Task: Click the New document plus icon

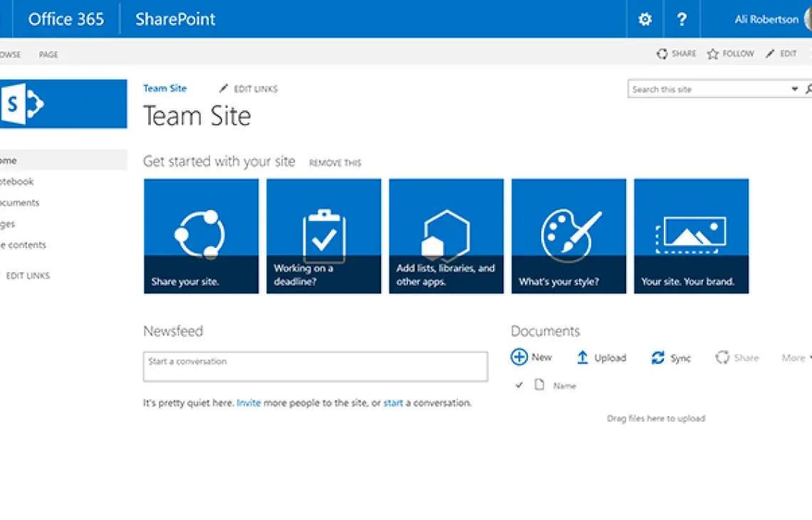Action: [x=519, y=357]
